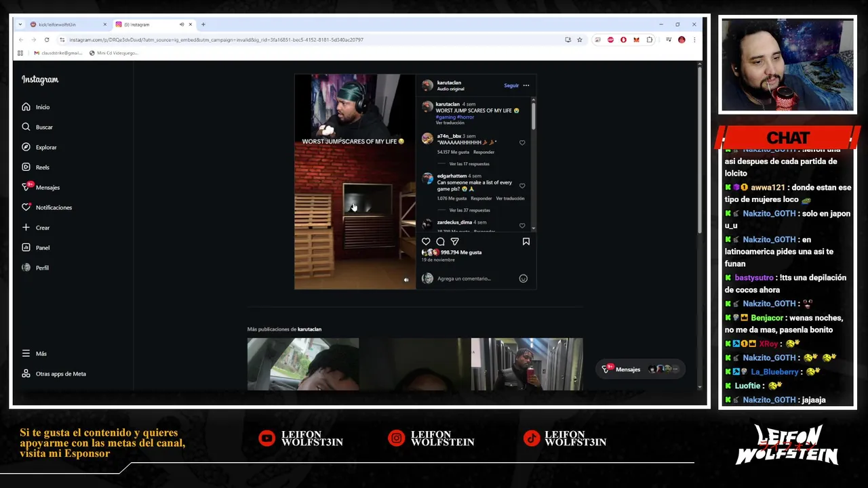The height and width of the screenshot is (488, 868).
Task: Open the 998.794 Me gusta likes list
Action: point(461,252)
